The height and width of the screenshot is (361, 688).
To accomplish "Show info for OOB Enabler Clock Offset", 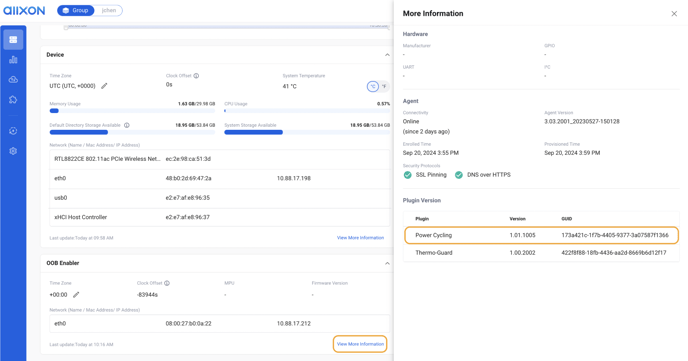I will pyautogui.click(x=167, y=283).
